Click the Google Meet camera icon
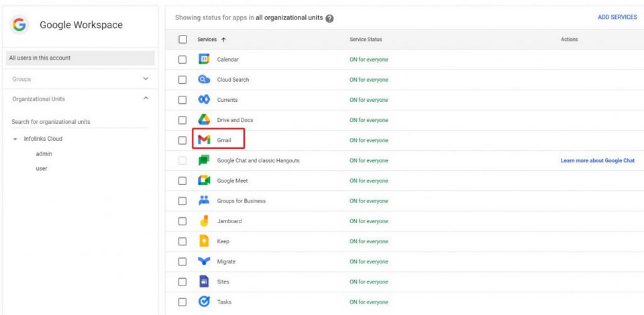Screen dimensions: 644x315 (x=204, y=181)
